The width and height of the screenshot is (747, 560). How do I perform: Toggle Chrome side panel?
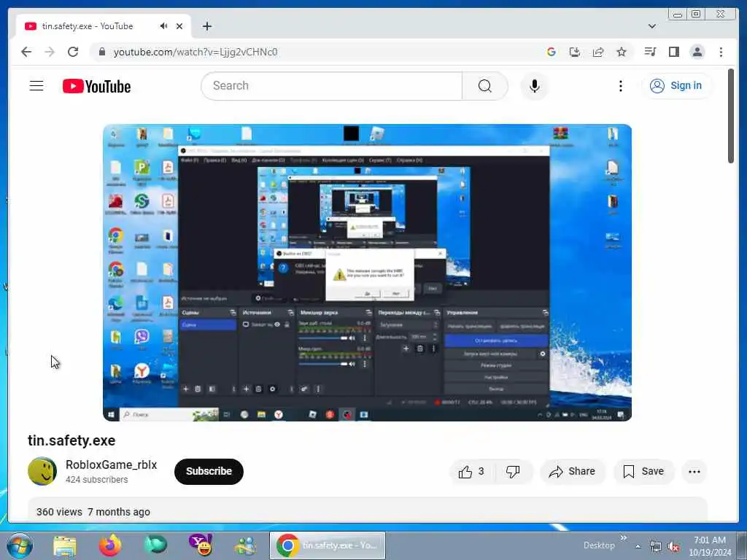point(673,52)
